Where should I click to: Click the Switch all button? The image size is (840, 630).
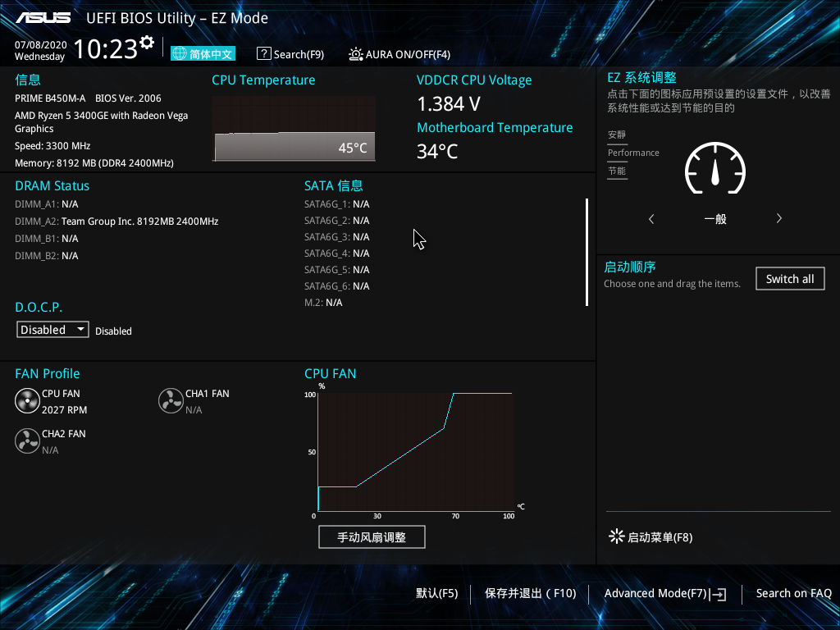[x=789, y=278]
